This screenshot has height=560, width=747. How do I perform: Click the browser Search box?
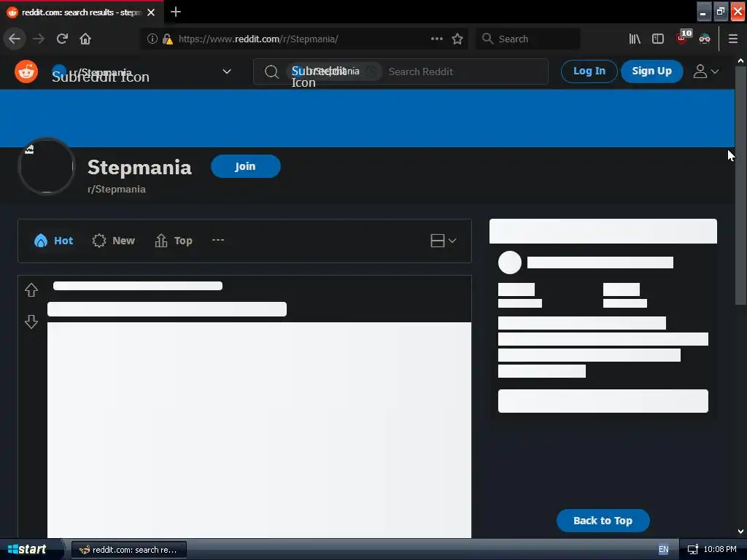point(528,39)
